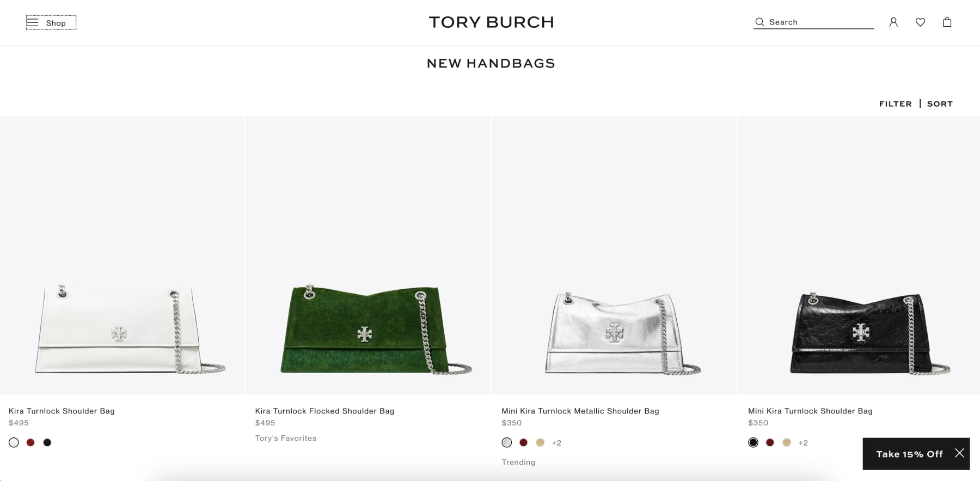Open Kira Turnlock Flocked Shoulder Bag product page
980x481 pixels.
[x=324, y=411]
